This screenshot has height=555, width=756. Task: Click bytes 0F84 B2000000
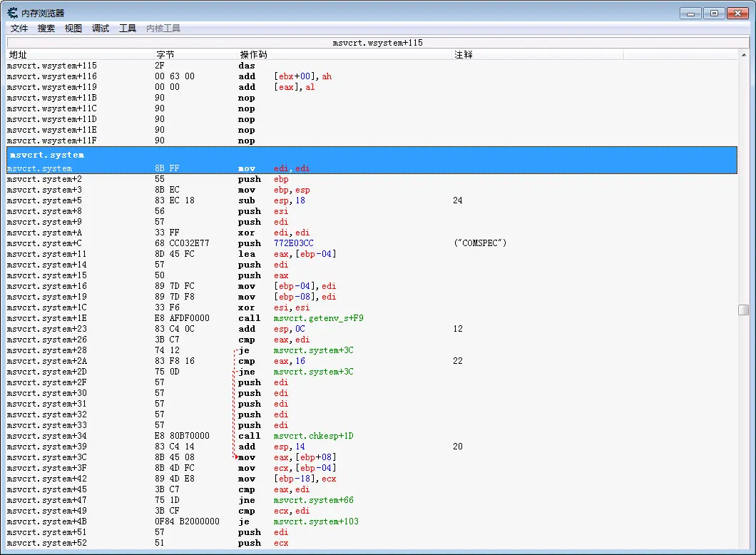point(187,521)
